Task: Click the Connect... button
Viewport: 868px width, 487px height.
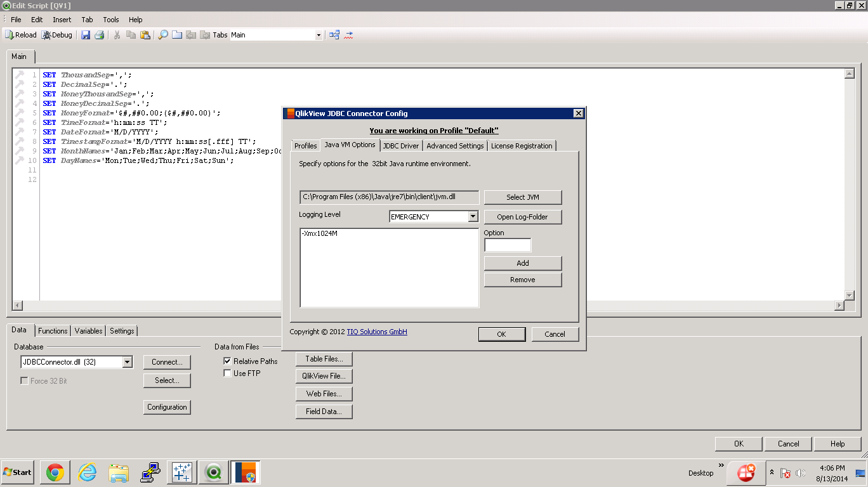Action: coord(167,362)
